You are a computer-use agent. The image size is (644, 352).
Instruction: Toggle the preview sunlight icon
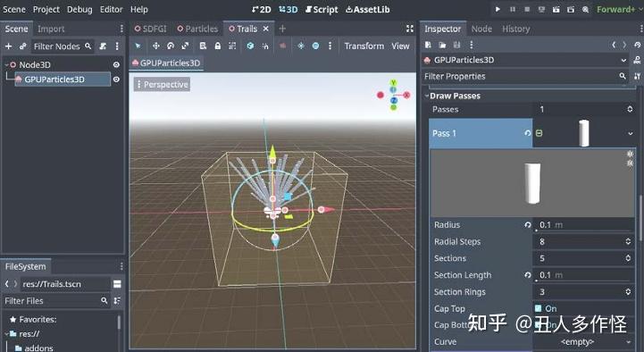pos(301,46)
